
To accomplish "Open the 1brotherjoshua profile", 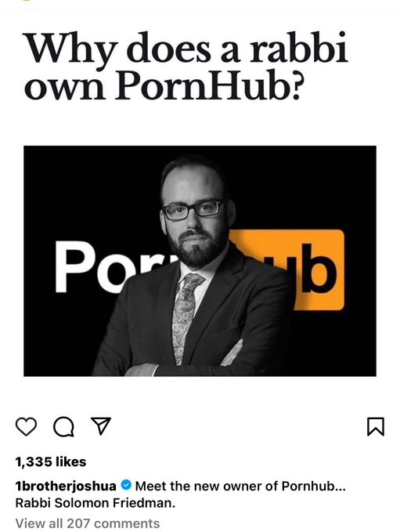I will pyautogui.click(x=66, y=487).
